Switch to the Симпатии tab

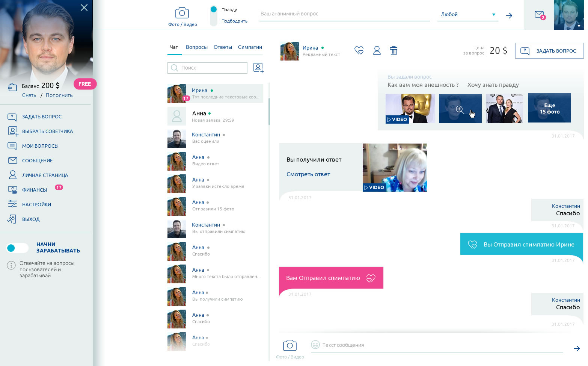250,47
